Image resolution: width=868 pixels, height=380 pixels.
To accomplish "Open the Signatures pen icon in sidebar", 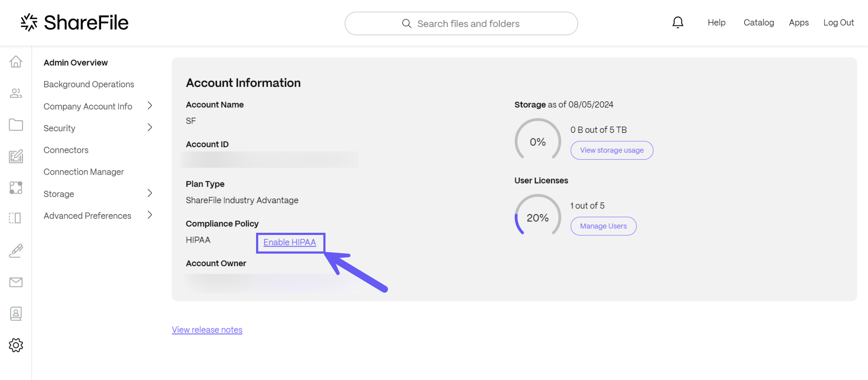I will pos(16,251).
